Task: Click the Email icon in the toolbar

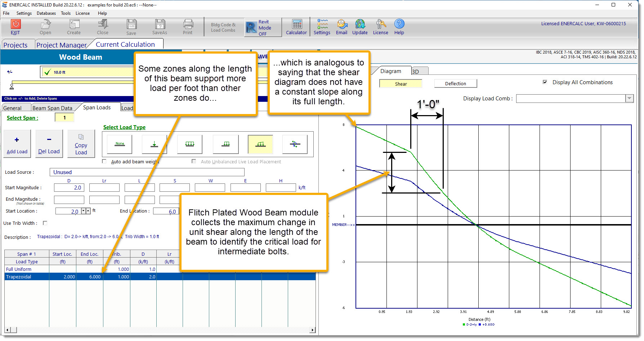Action: coord(341,27)
